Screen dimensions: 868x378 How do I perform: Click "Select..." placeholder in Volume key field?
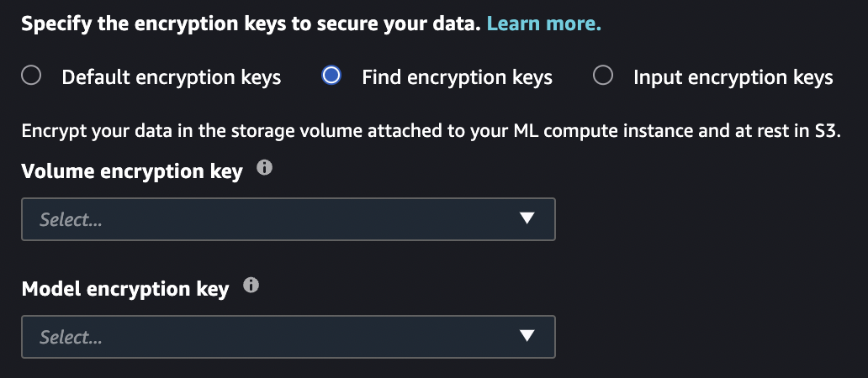[71, 220]
